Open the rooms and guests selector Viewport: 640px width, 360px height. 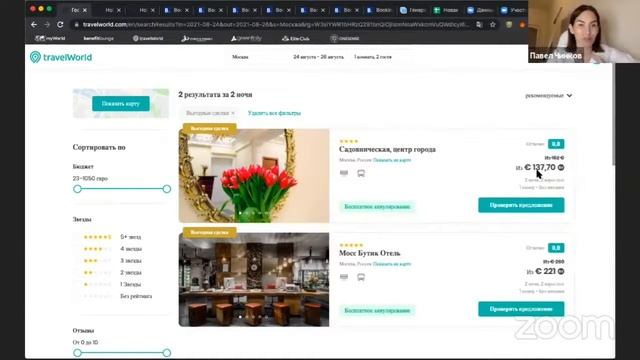pos(373,57)
